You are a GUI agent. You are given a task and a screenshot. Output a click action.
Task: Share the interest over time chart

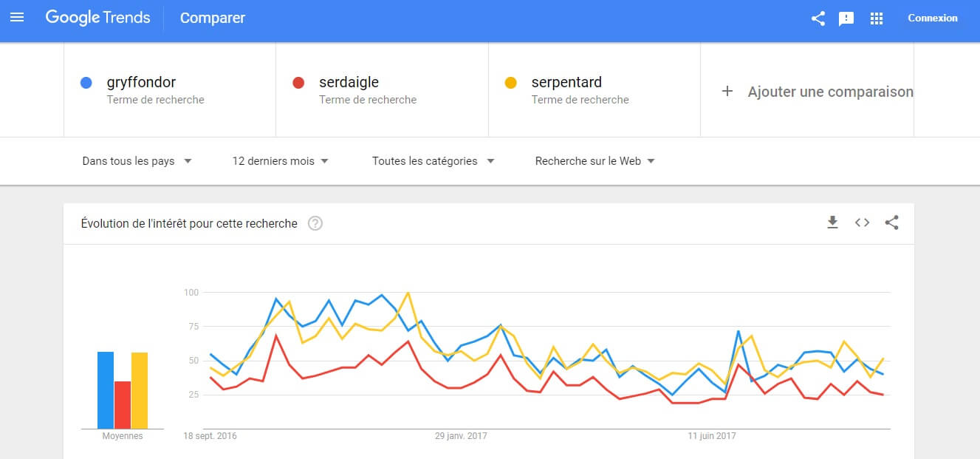891,222
